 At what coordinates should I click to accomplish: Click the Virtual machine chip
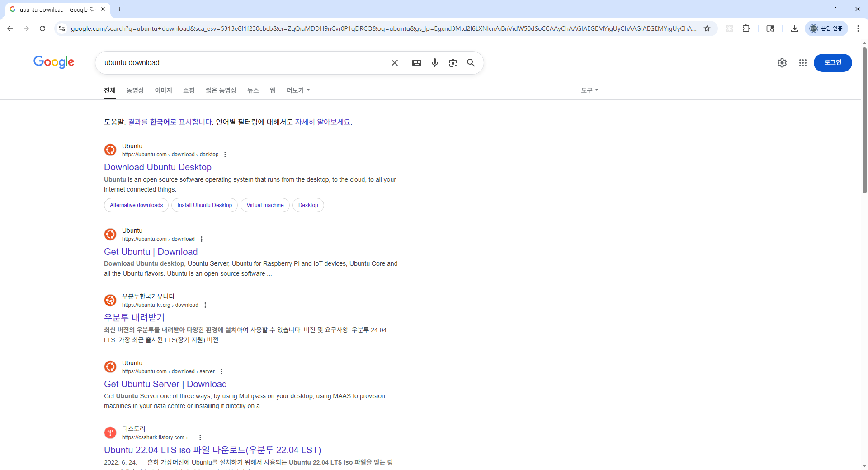(265, 205)
